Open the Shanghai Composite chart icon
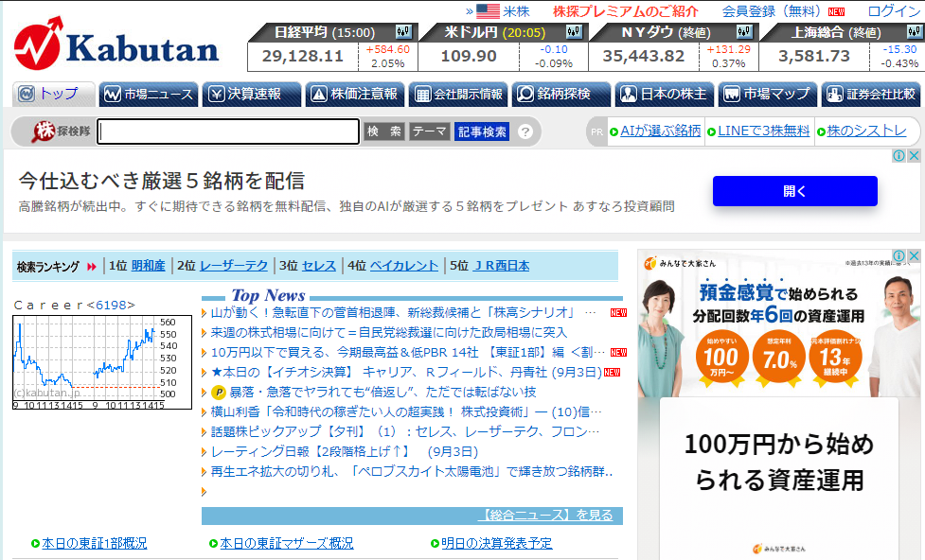Screen dimensions: 925x560 [x=915, y=31]
